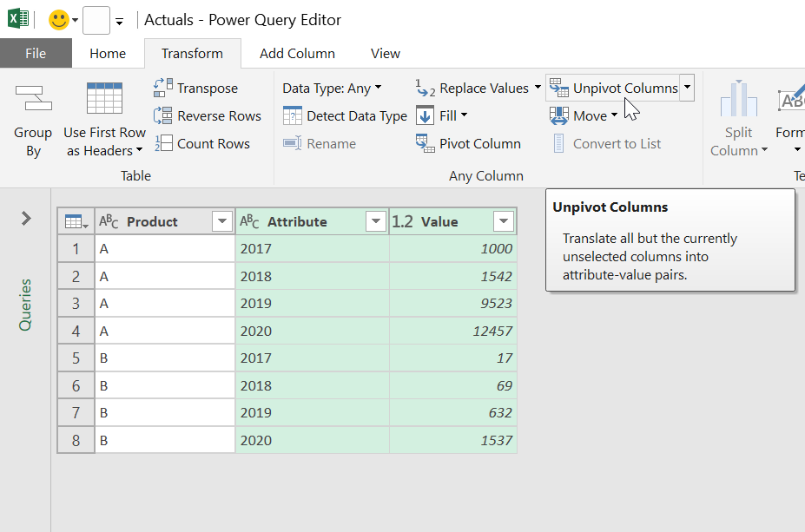Click Detect Data Type
This screenshot has height=532, width=805.
[346, 115]
